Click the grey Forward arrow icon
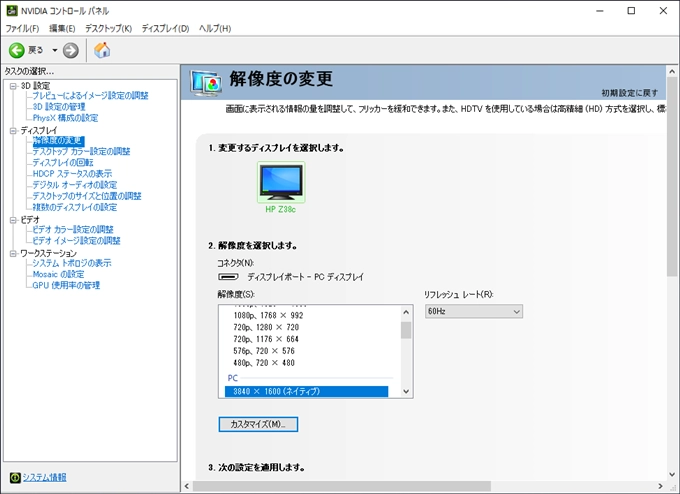 coord(71,50)
